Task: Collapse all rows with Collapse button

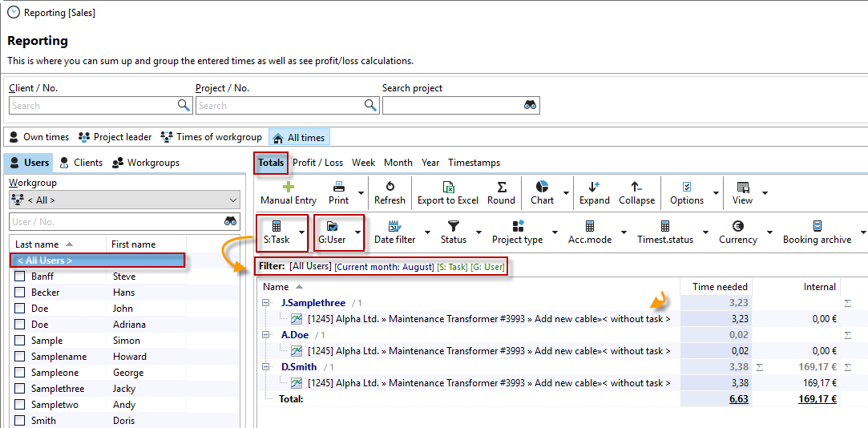Action: click(x=636, y=192)
